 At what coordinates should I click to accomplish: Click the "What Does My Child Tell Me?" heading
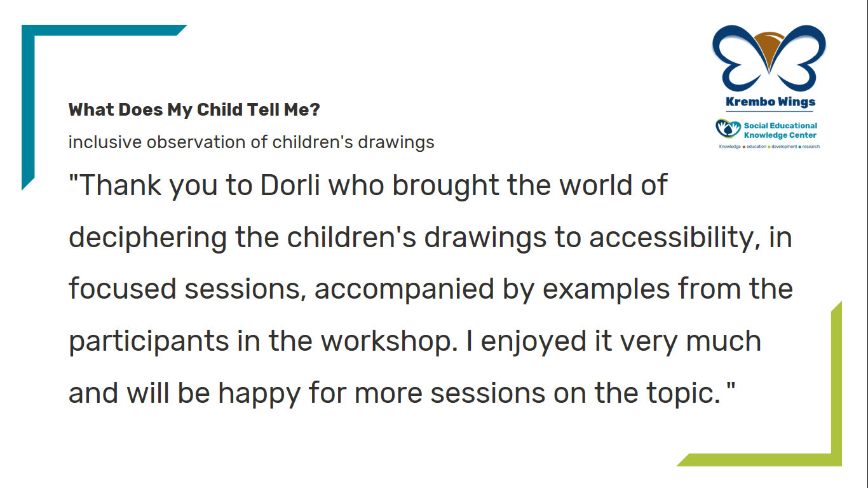point(194,110)
